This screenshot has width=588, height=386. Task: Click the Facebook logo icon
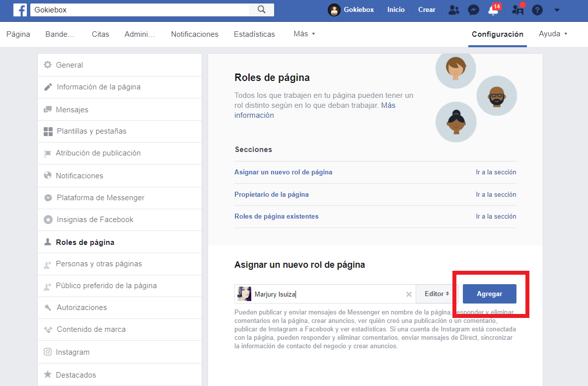(x=20, y=10)
